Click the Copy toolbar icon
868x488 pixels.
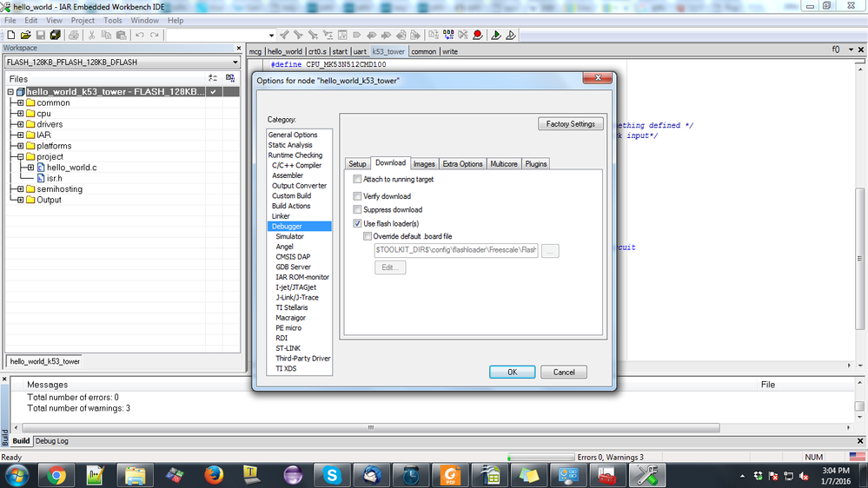pyautogui.click(x=106, y=35)
